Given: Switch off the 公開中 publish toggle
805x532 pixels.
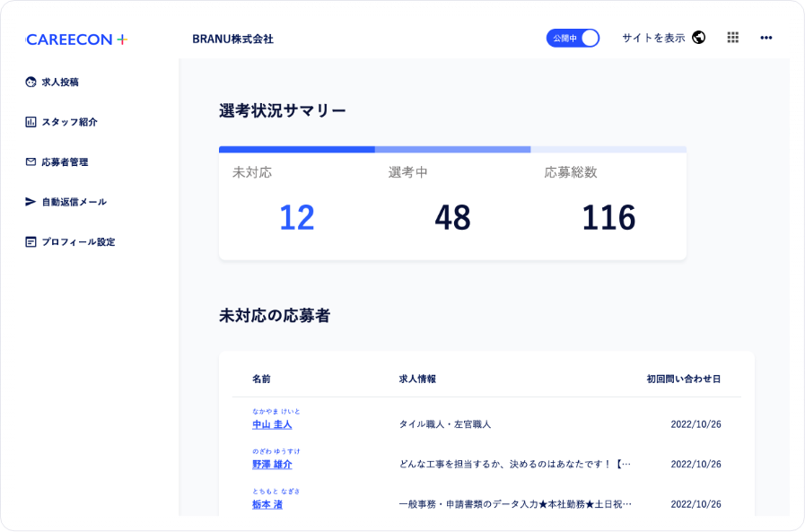Looking at the screenshot, I should click(573, 39).
